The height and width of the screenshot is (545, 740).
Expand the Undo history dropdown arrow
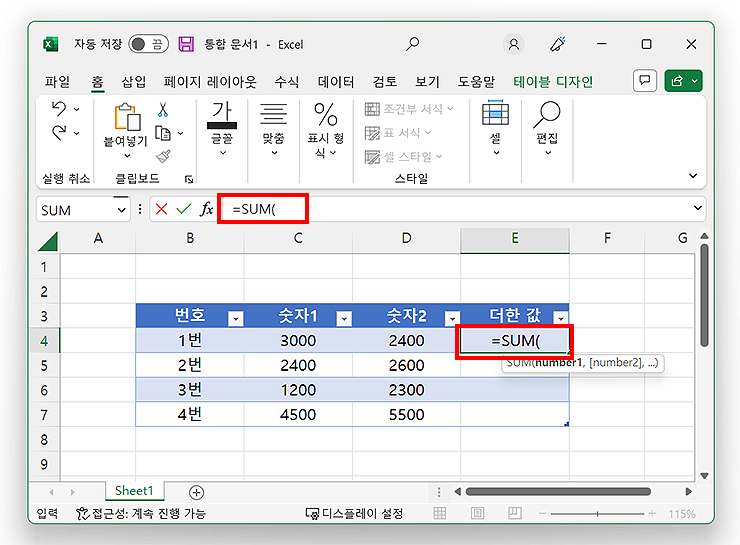point(77,109)
